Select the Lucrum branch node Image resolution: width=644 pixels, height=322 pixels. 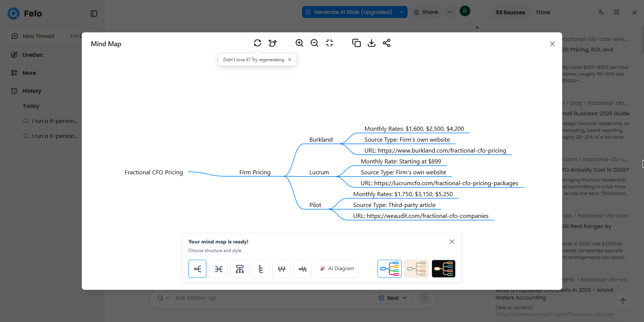pyautogui.click(x=319, y=172)
